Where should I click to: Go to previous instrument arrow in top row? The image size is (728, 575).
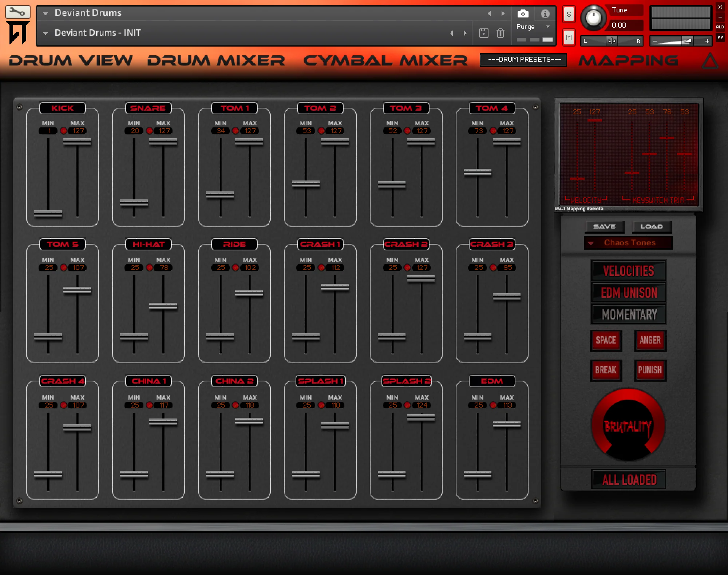click(489, 13)
